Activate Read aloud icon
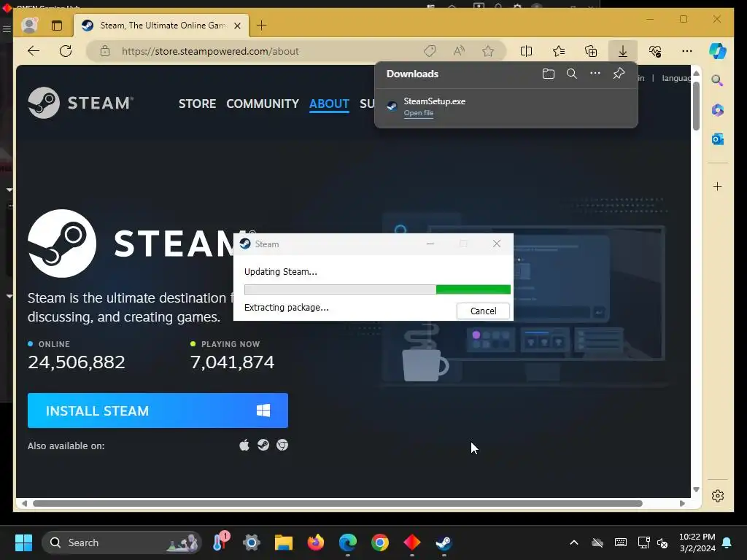747x560 pixels. pos(459,51)
